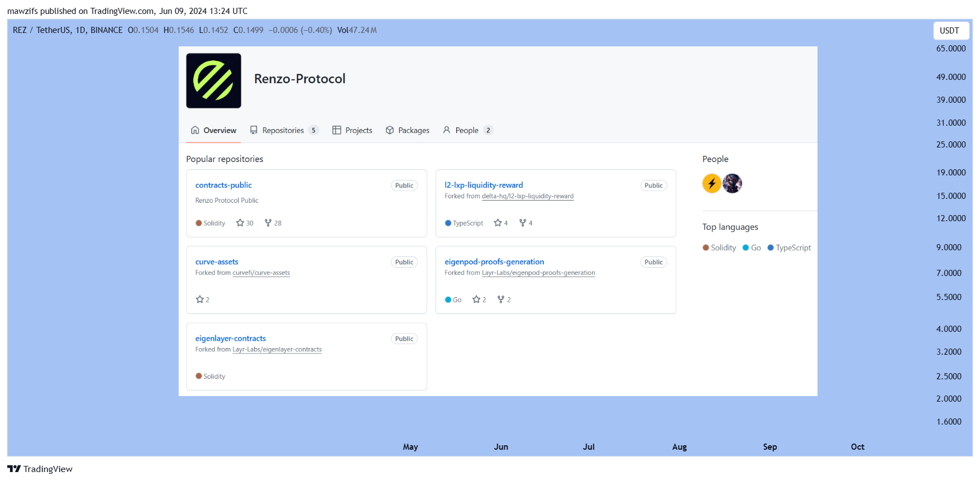Click the Sep label on the time axis
Image resolution: width=980 pixels, height=481 pixels.
[770, 447]
